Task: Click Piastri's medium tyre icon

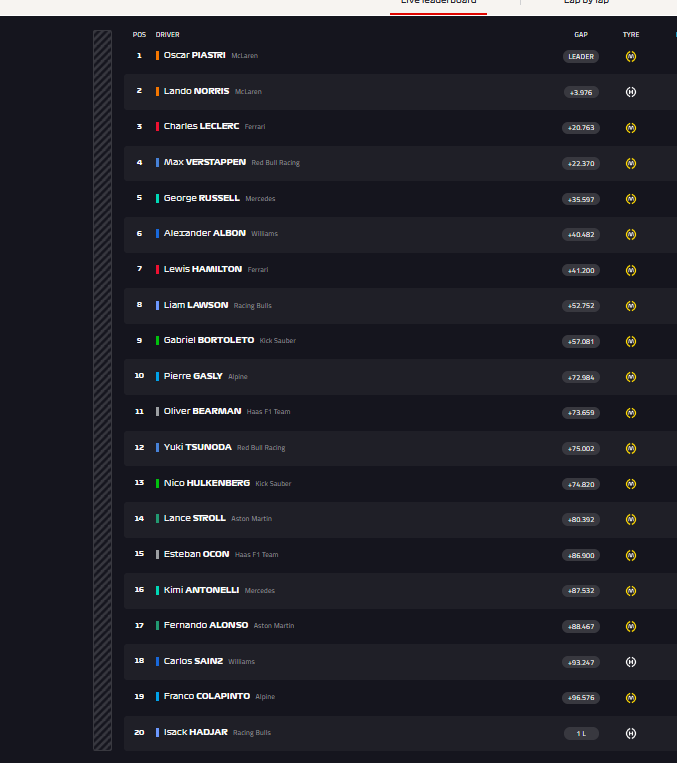Action: (631, 56)
